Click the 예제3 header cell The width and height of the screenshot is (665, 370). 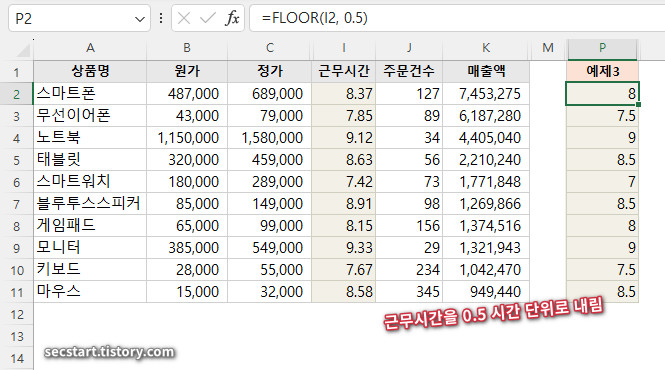602,71
